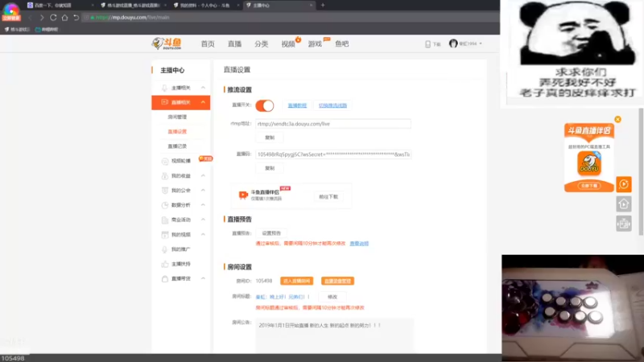Open the 游戏 nav item
This screenshot has height=362, width=644.
[315, 44]
